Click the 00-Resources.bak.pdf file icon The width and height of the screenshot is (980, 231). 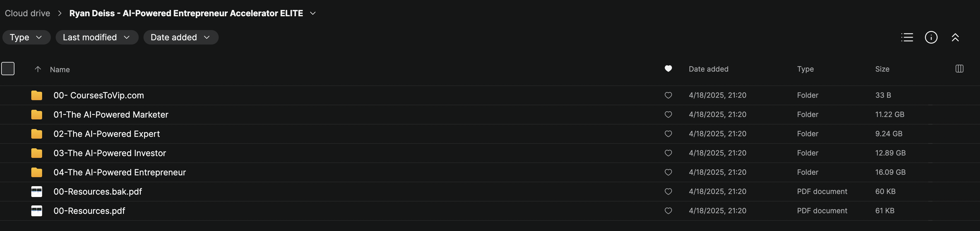[x=36, y=191]
